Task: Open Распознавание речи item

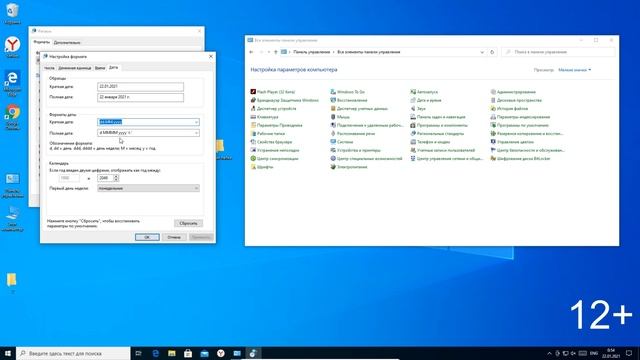Action: (353, 133)
